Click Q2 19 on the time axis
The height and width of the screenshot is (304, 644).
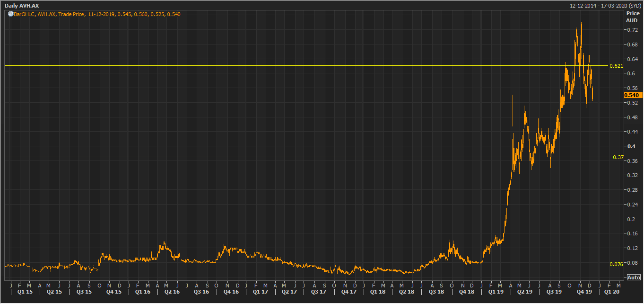point(525,292)
